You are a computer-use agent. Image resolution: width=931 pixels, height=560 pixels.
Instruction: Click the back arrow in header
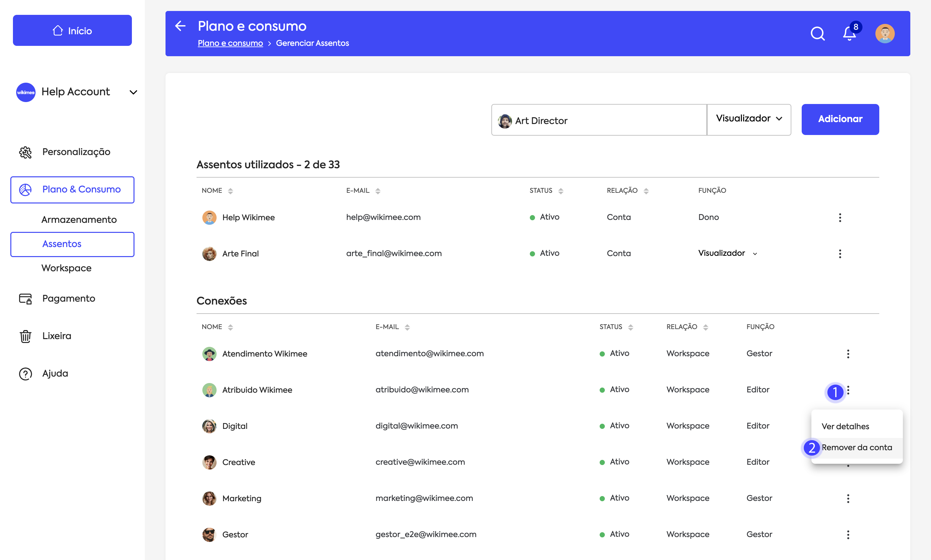pos(180,26)
